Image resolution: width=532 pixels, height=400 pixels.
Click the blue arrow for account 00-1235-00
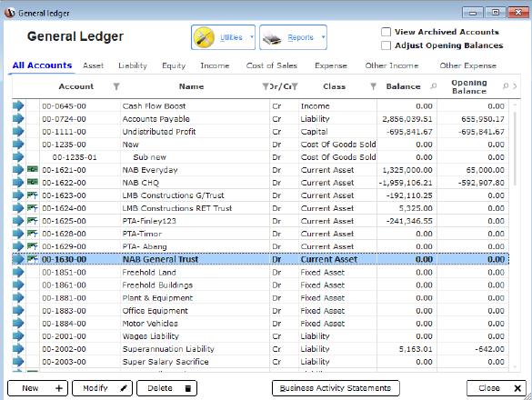pos(18,145)
